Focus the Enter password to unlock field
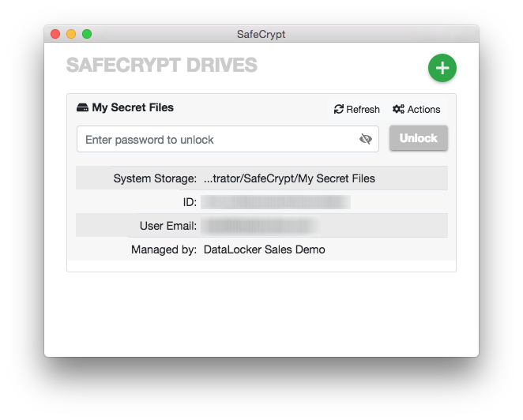Image resolution: width=523 pixels, height=420 pixels. point(228,139)
